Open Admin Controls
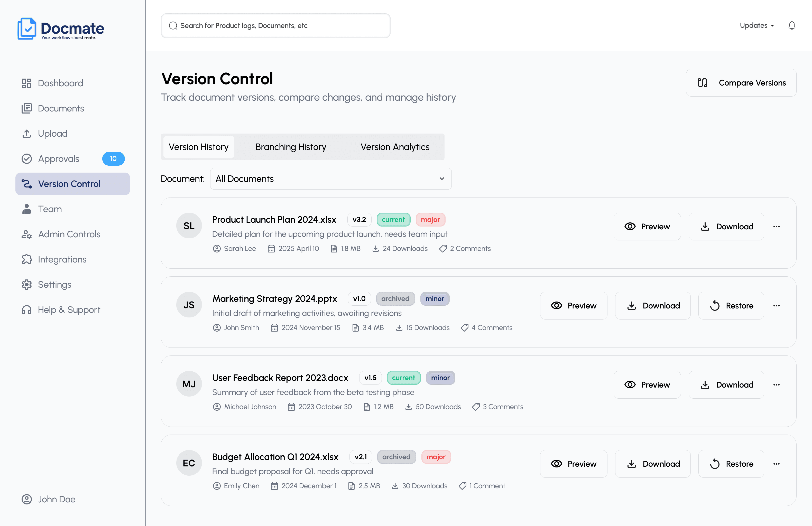812x526 pixels. pos(61,234)
